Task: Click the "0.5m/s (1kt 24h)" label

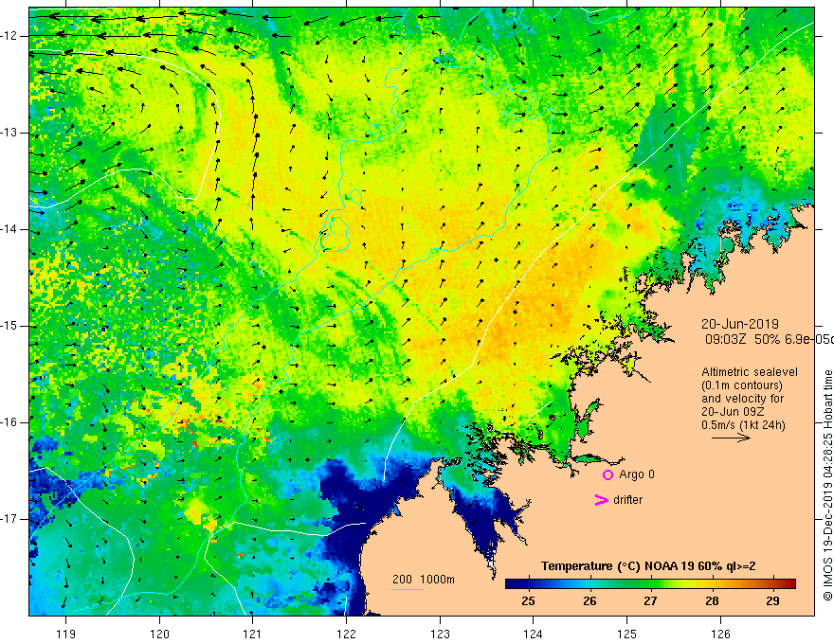Action: [743, 425]
